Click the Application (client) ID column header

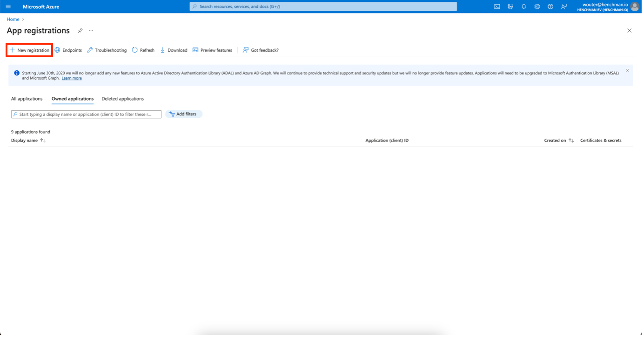tap(387, 141)
